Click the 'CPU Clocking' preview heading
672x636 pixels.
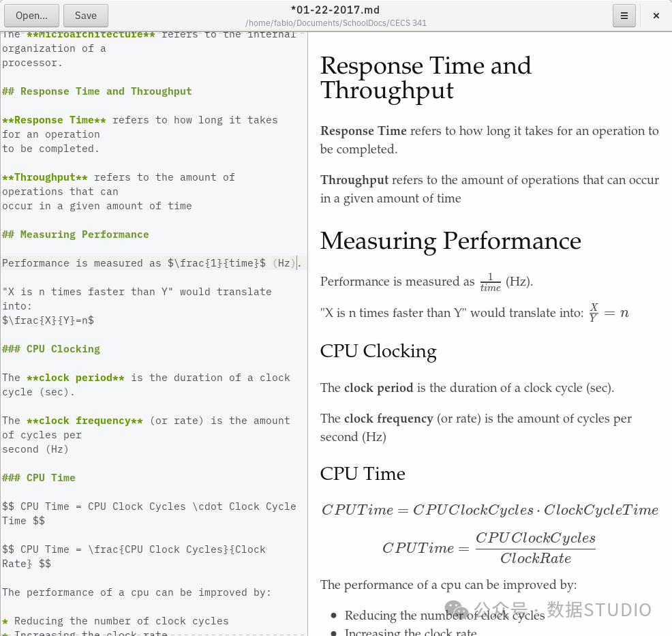click(378, 351)
